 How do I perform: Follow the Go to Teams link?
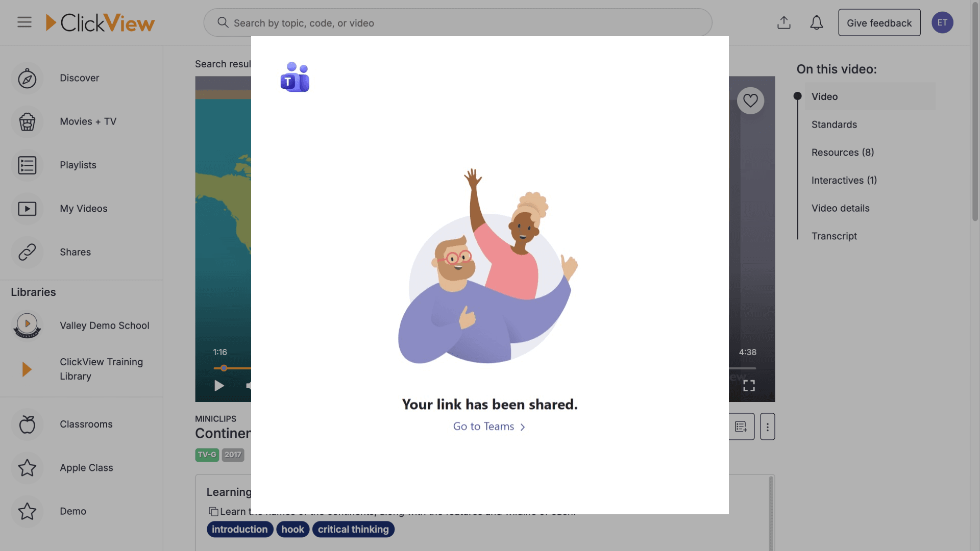[488, 427]
